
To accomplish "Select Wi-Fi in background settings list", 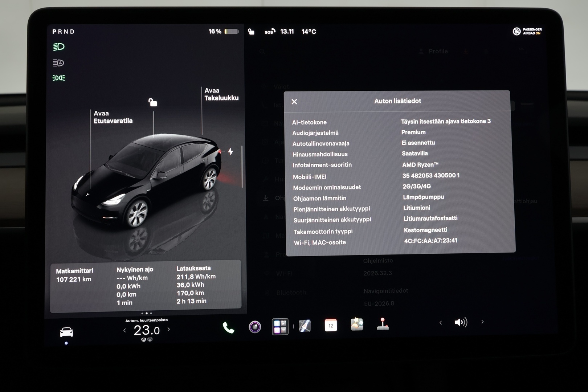I will point(284,274).
